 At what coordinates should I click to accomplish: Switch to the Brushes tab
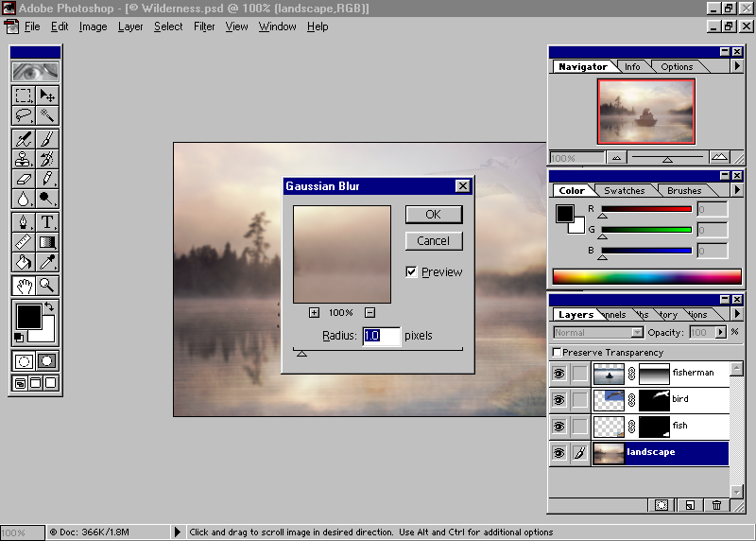[x=684, y=191]
